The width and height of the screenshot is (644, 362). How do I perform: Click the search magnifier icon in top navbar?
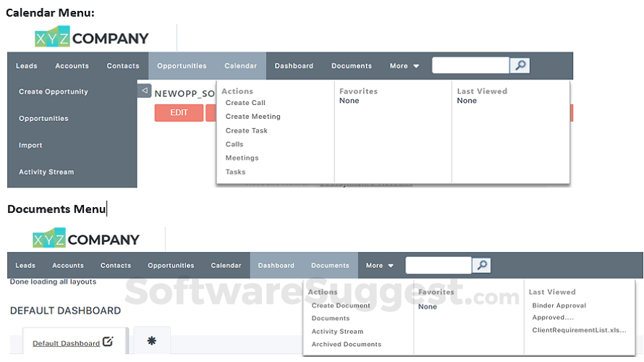click(520, 65)
